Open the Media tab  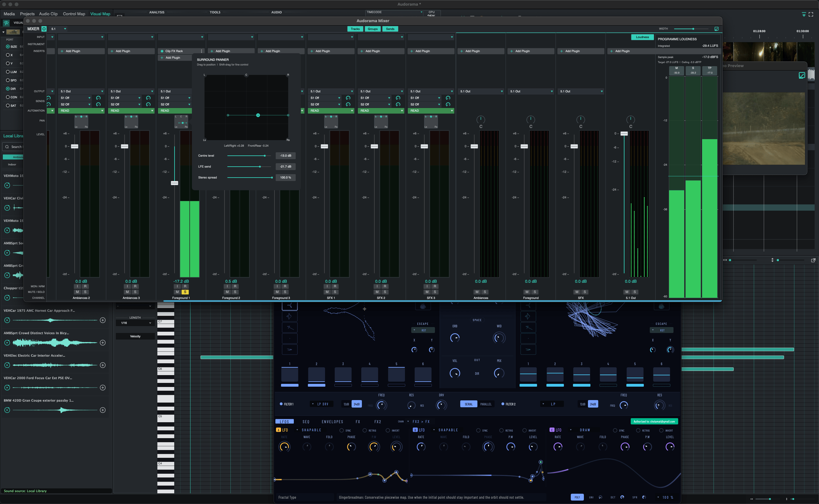coord(9,14)
